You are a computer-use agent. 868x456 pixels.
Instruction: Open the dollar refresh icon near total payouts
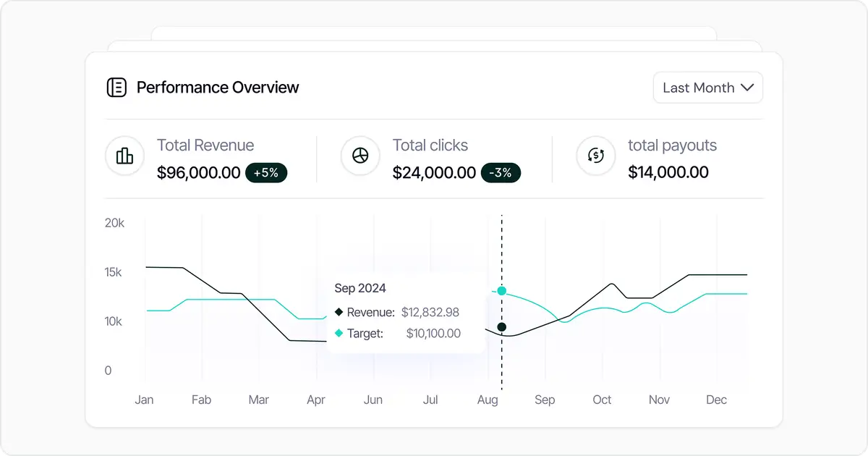595,156
